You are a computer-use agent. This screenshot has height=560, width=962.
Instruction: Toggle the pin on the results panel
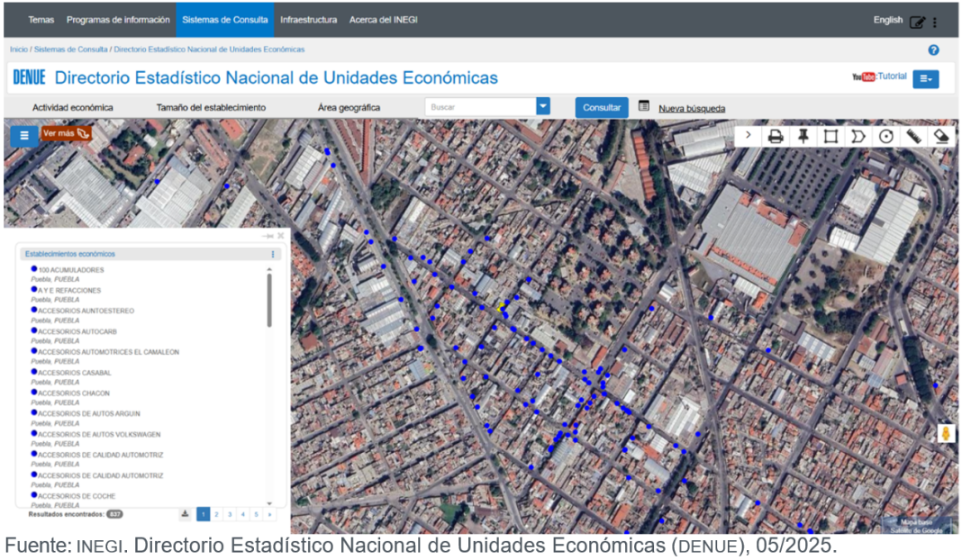click(x=268, y=236)
